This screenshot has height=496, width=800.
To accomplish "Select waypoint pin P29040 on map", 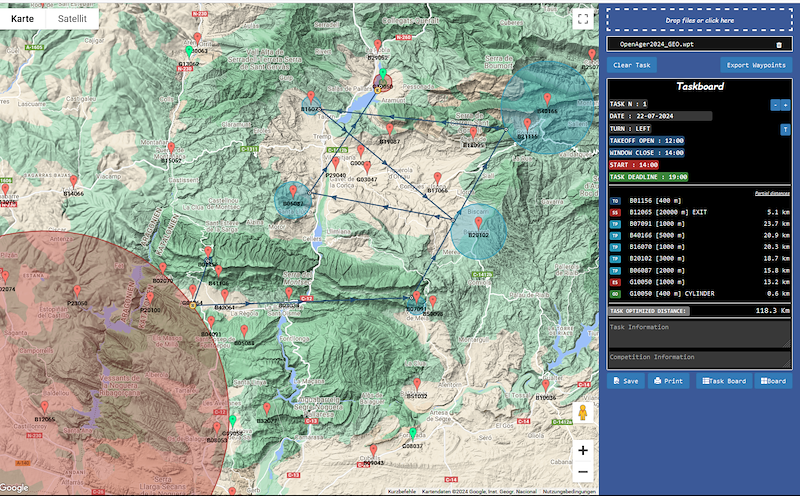I will click(336, 163).
